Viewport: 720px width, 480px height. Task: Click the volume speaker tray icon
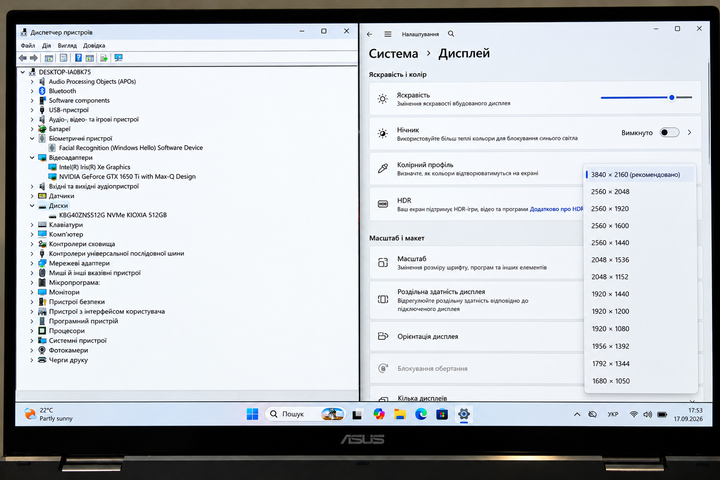click(647, 414)
